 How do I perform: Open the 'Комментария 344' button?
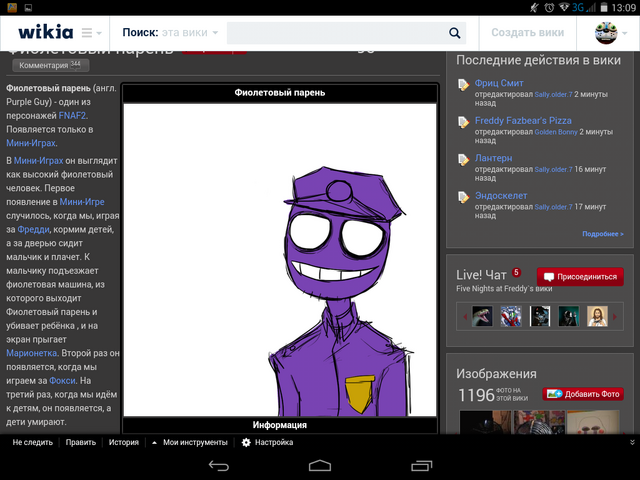coord(51,65)
